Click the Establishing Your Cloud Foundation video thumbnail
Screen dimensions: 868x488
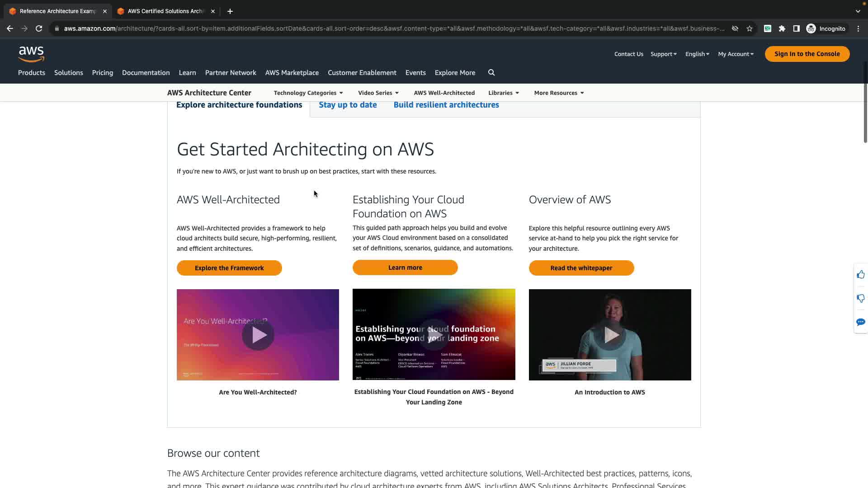pyautogui.click(x=434, y=335)
